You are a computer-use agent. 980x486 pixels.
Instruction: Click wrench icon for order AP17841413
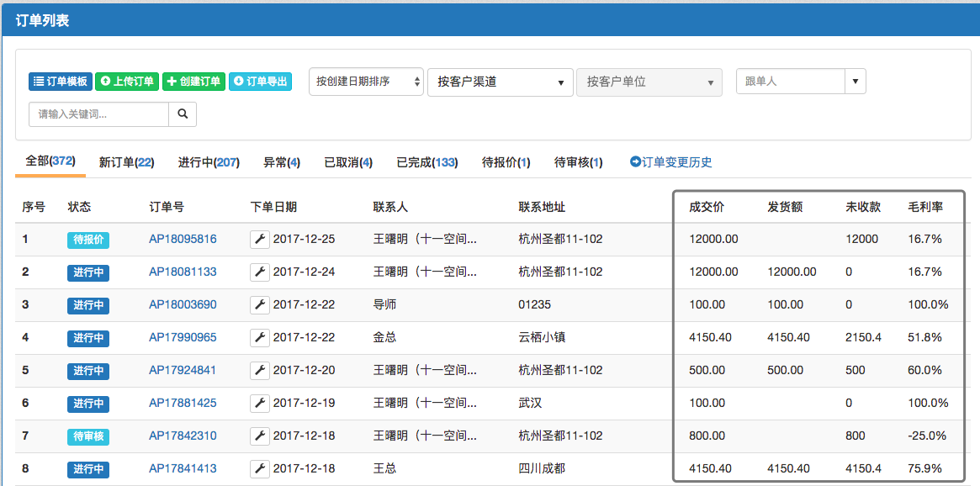point(260,468)
